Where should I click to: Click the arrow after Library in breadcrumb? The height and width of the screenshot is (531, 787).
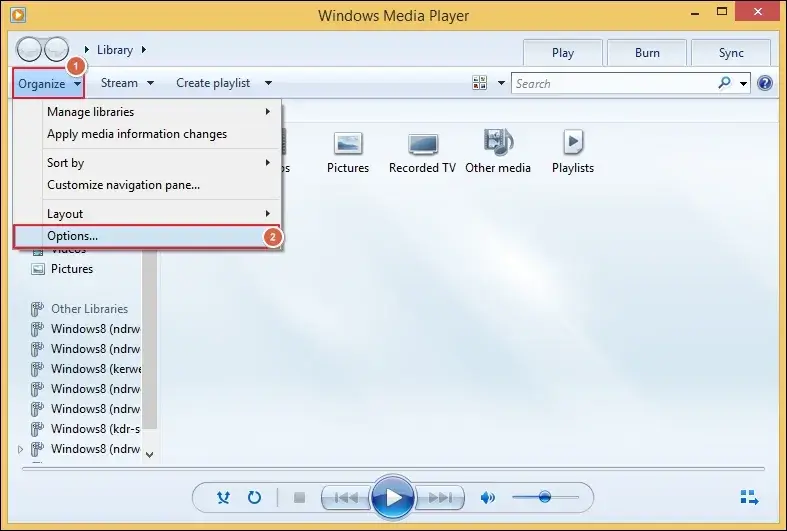tap(144, 50)
